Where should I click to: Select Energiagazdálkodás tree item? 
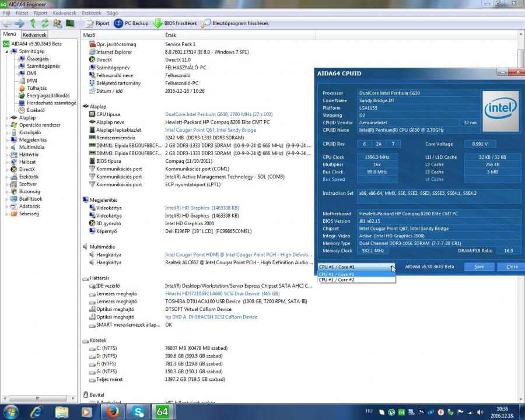48,96
